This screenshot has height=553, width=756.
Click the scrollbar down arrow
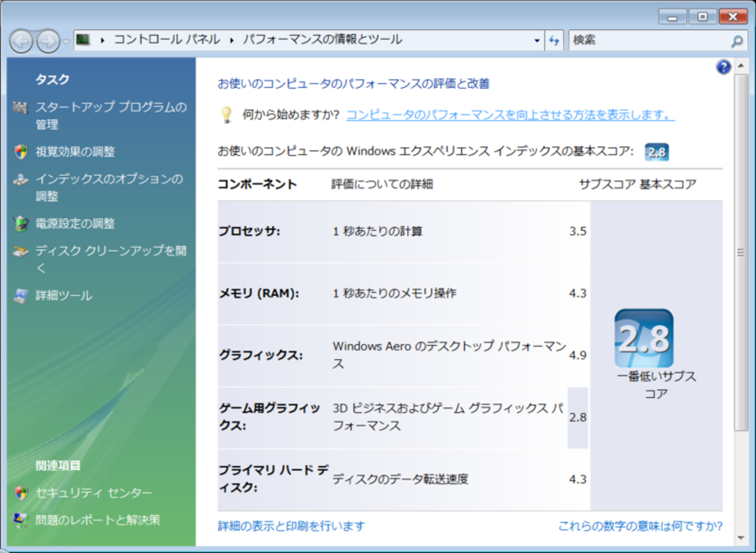pyautogui.click(x=741, y=538)
